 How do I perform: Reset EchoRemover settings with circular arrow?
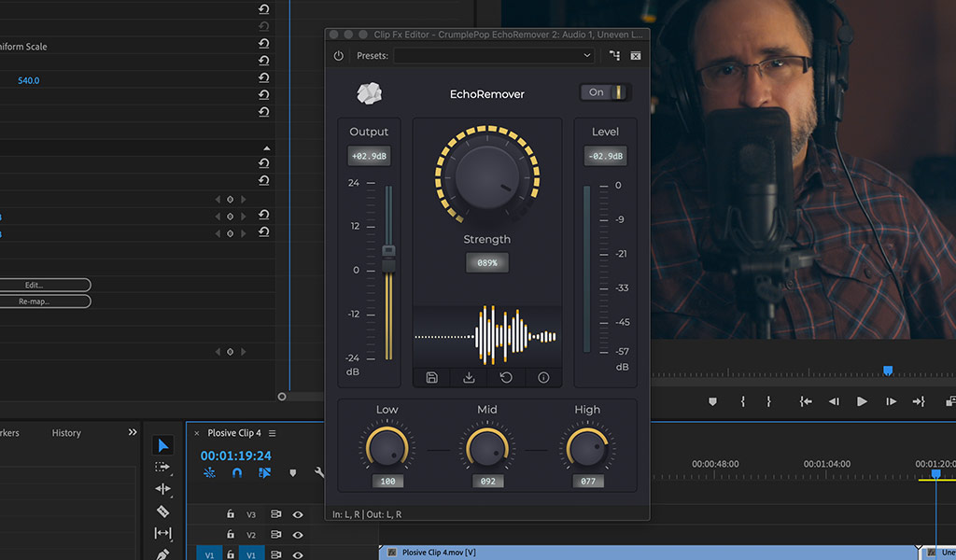click(506, 378)
